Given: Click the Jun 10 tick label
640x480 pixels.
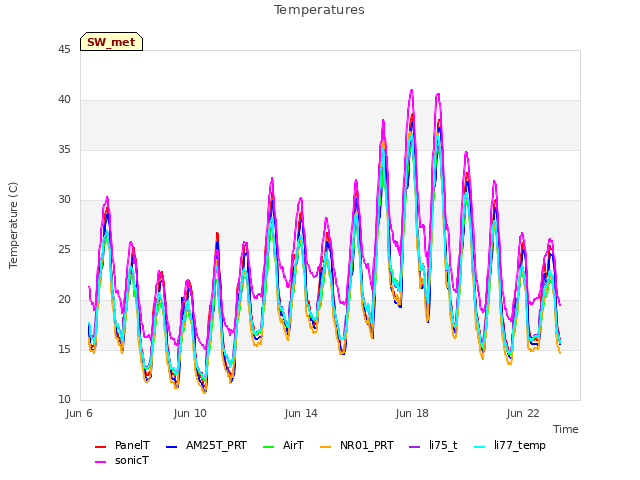Looking at the screenshot, I should 190,413.
